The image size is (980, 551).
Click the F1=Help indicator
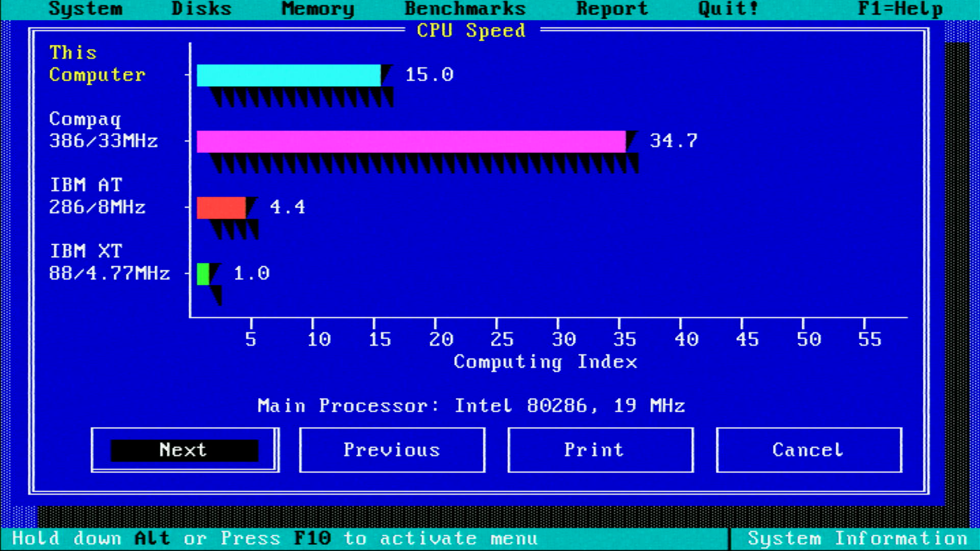point(900,9)
